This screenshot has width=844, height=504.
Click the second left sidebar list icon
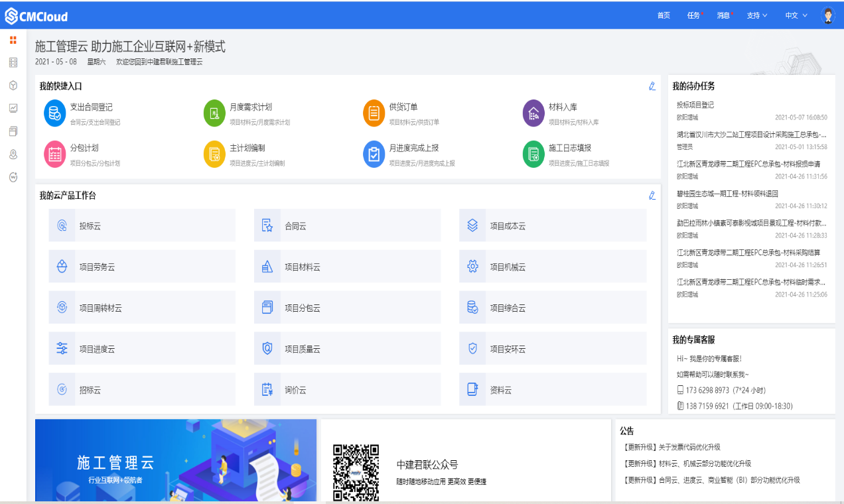point(13,62)
